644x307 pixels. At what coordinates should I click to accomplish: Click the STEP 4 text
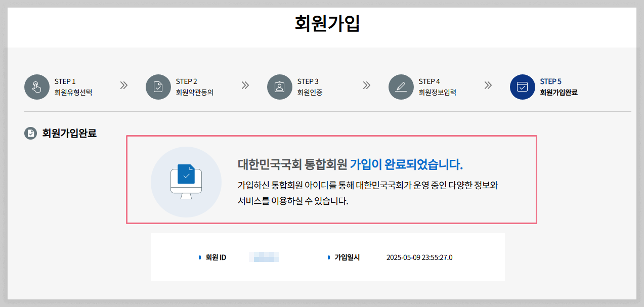430,81
